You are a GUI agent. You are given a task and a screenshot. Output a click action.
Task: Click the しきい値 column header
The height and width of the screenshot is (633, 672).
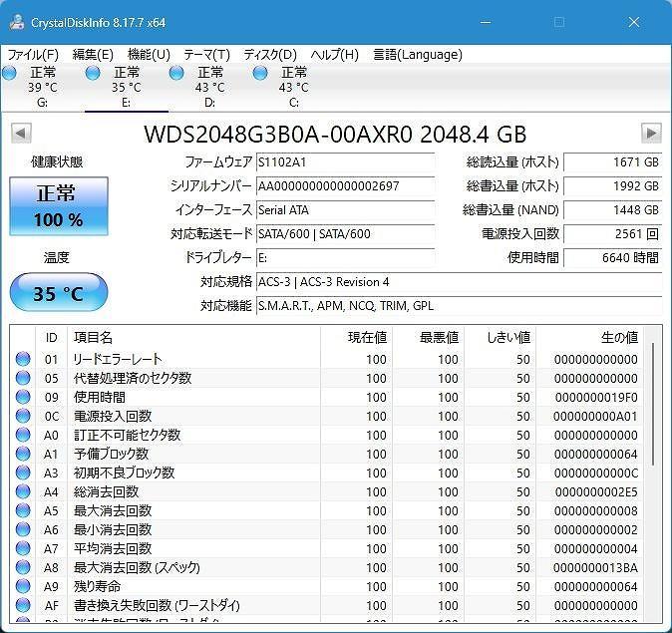[x=501, y=338]
